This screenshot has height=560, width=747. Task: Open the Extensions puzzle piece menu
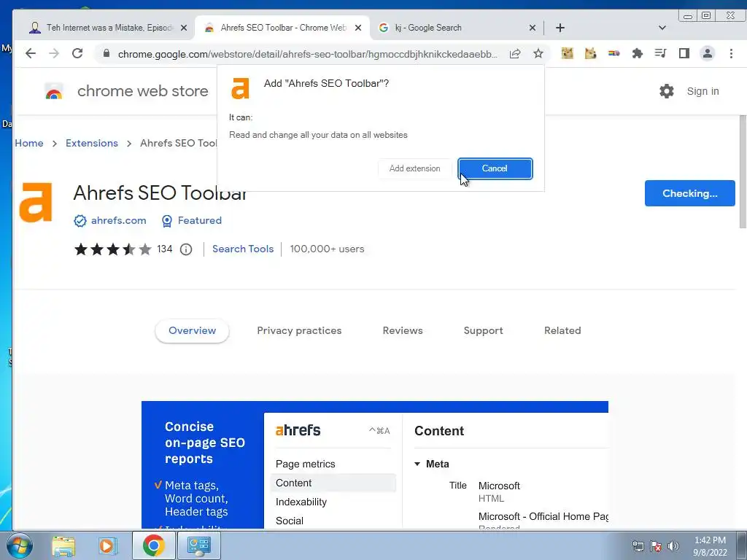coord(637,53)
